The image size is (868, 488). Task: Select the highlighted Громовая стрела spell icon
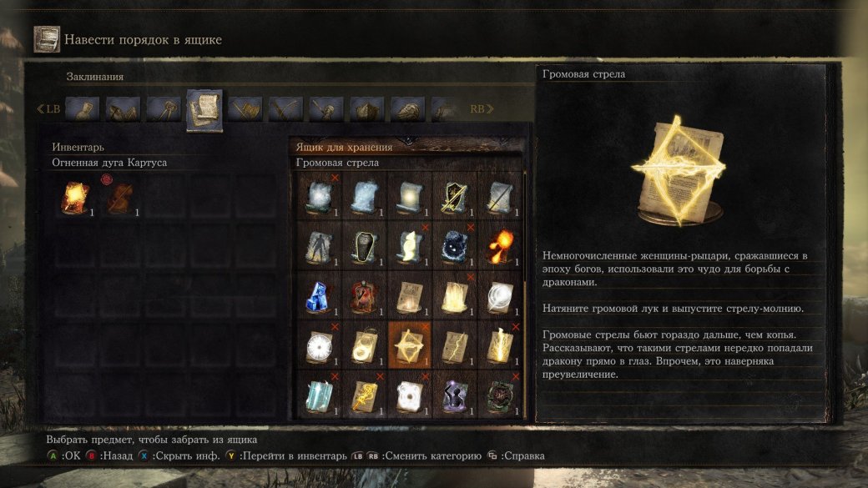tap(410, 346)
